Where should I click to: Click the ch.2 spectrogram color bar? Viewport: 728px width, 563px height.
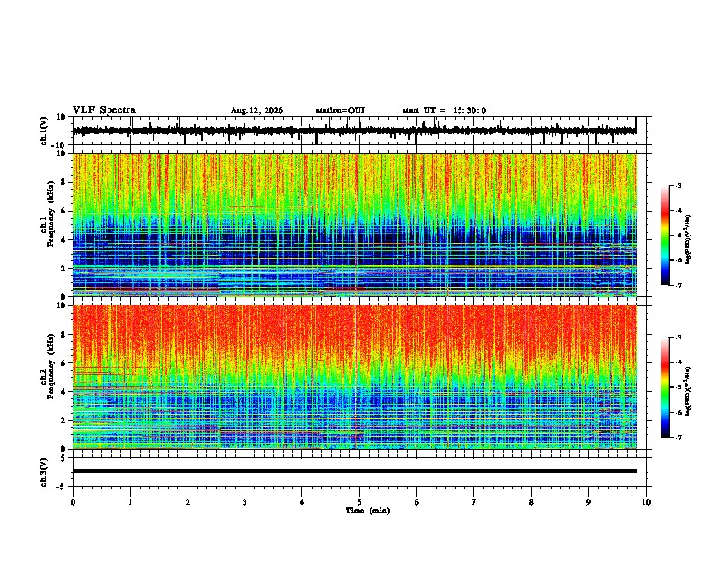coord(665,387)
